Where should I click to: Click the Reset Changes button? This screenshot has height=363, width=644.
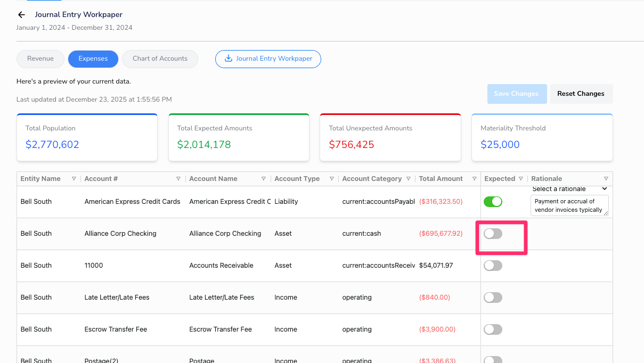[581, 94]
